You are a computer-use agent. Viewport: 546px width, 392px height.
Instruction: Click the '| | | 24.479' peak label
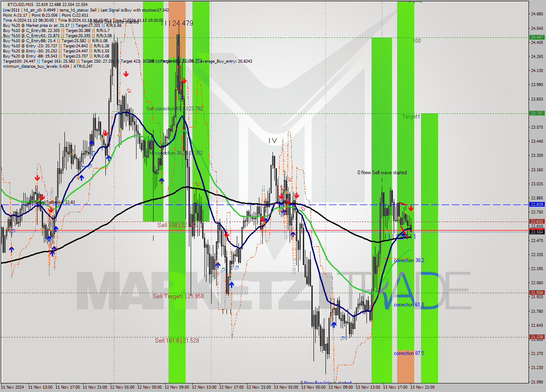click(178, 23)
